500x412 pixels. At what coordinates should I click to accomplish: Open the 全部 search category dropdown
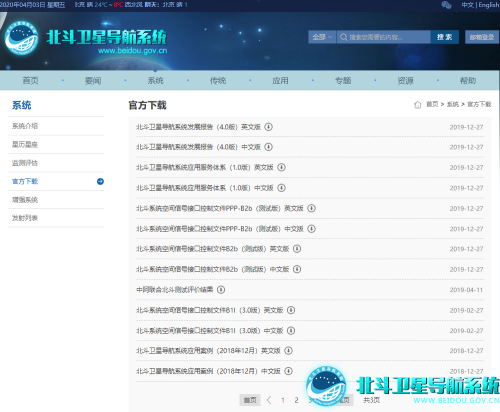(322, 37)
